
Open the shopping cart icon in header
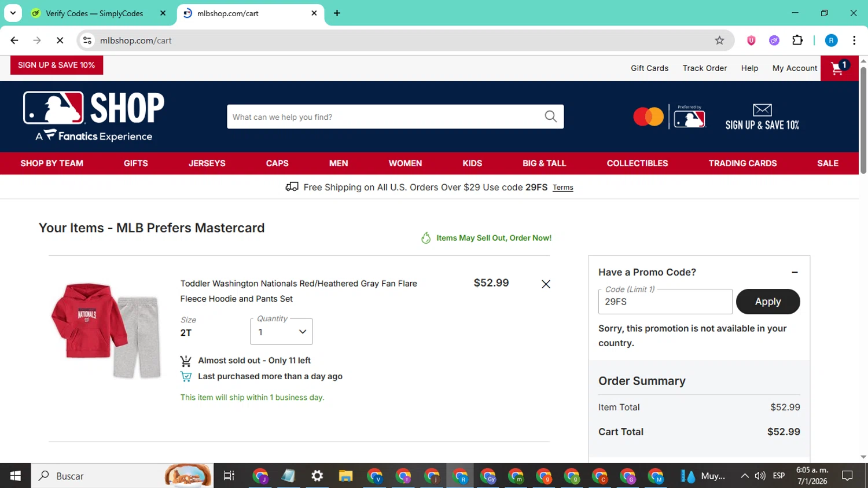(839, 68)
